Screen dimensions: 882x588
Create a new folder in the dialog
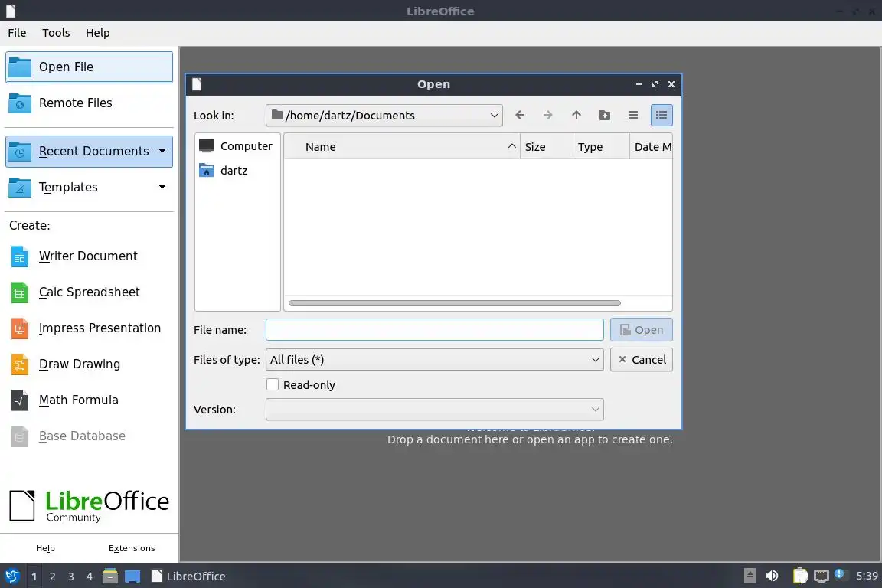point(605,116)
